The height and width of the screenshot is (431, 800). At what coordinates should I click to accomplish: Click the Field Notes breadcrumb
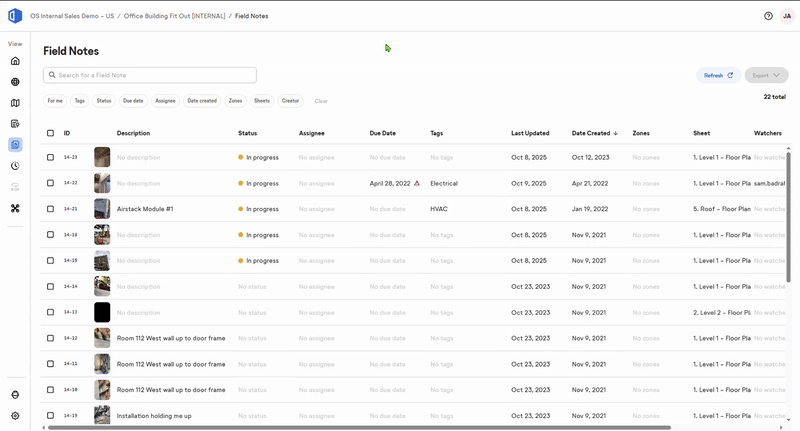(252, 16)
